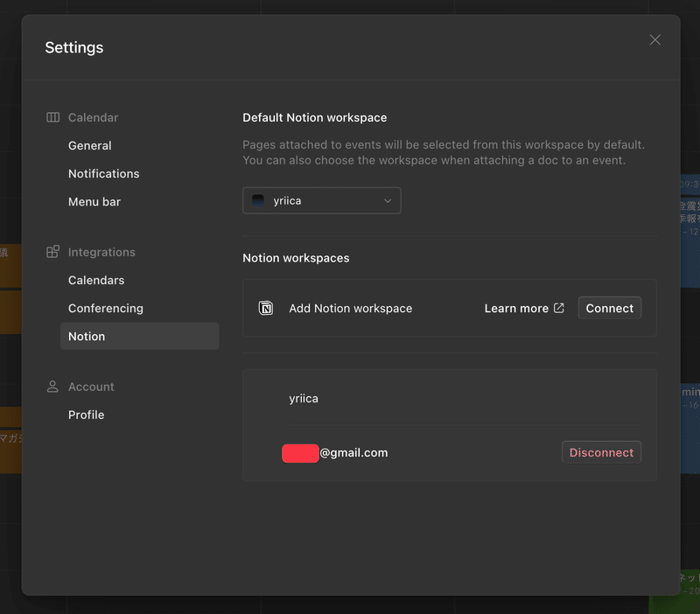Click the Notion logo icon

pyautogui.click(x=266, y=308)
